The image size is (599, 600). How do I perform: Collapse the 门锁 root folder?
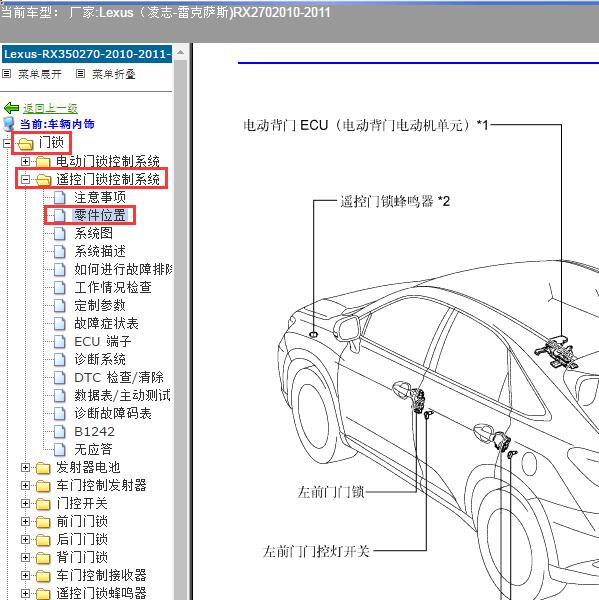(x=7, y=143)
